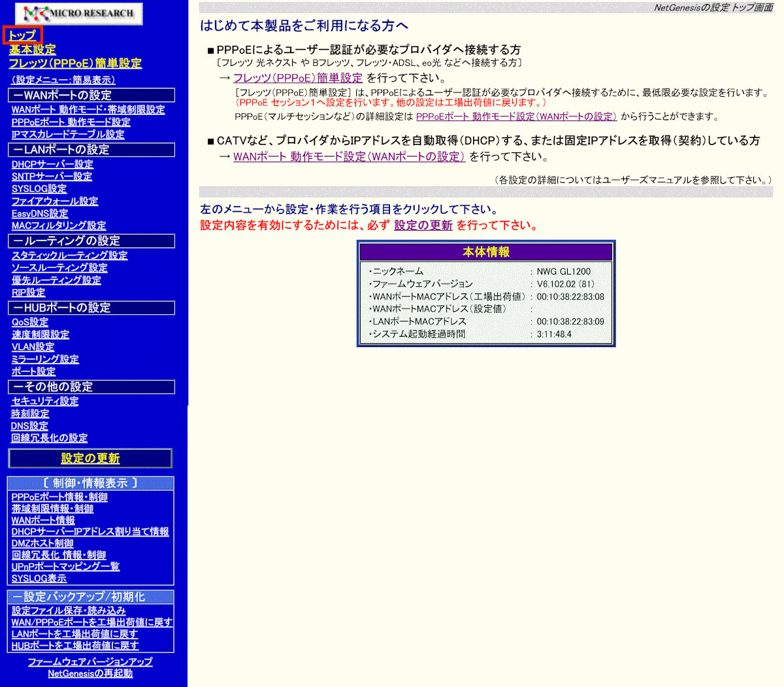Click the はじめて本製品をご利用になる方へ heading
Screen dimensions: 784x687
[304, 26]
